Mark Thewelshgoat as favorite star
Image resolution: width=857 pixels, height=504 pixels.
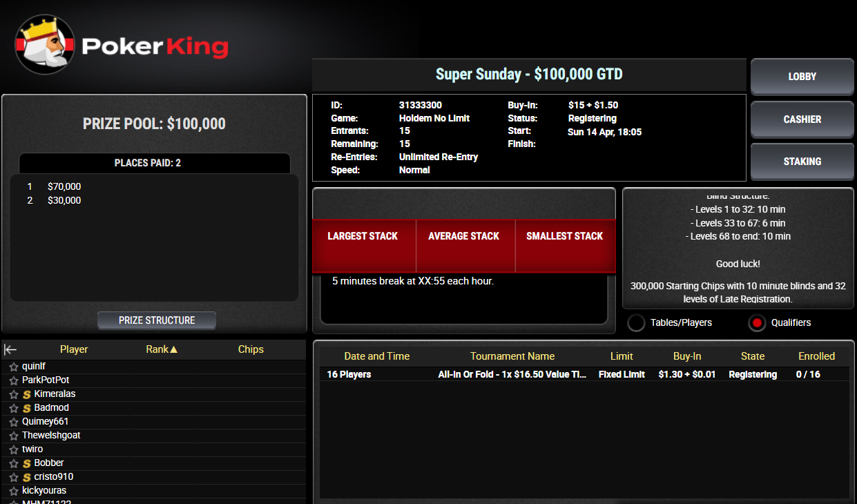13,436
